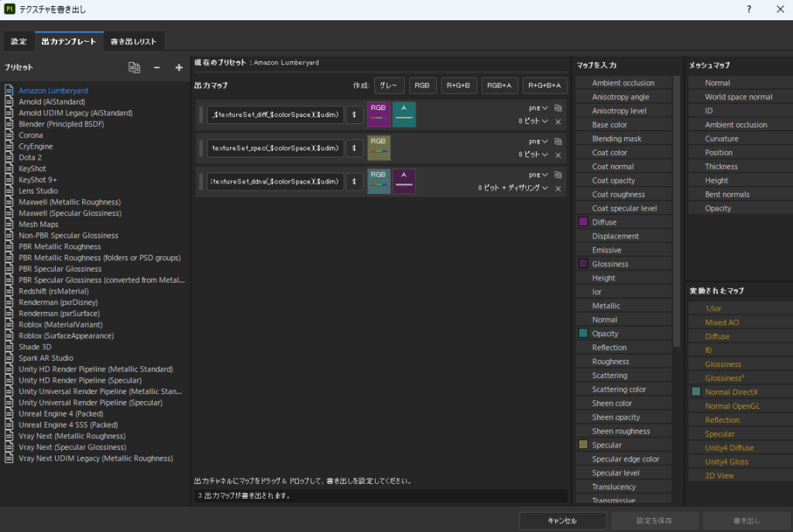Open 8 bit depth dropdown of spec map
The width and height of the screenshot is (793, 532).
pyautogui.click(x=533, y=155)
